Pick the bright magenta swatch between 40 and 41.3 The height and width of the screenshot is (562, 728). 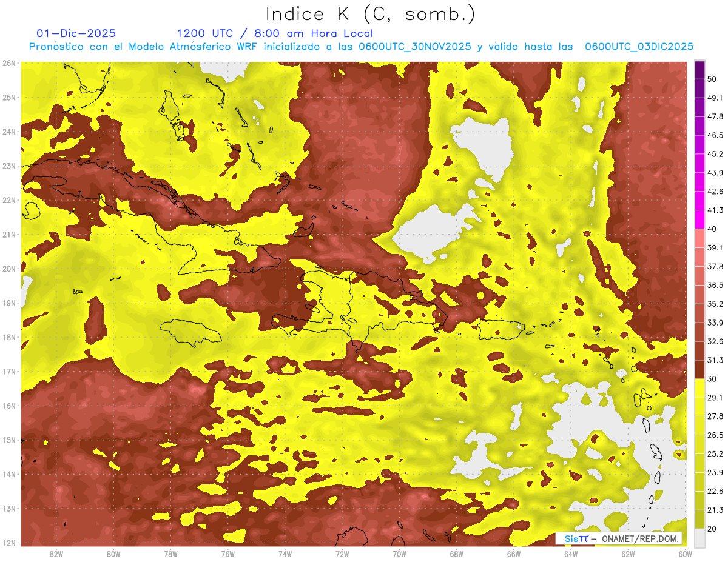pyautogui.click(x=699, y=219)
